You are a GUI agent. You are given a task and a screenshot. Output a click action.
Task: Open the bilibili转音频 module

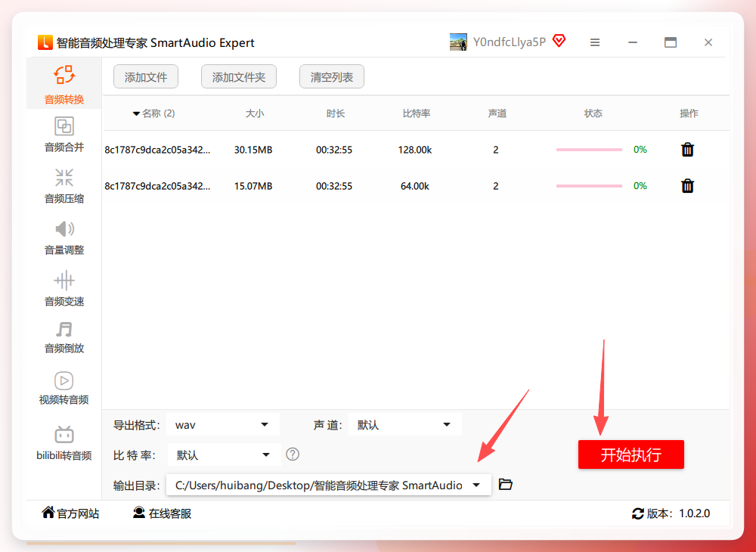click(64, 442)
